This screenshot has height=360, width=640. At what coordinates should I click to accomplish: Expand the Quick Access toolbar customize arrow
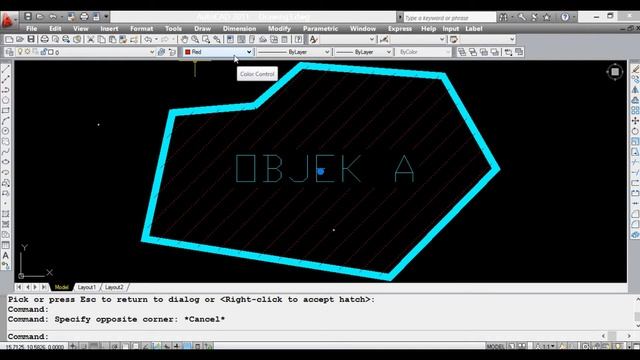click(106, 17)
